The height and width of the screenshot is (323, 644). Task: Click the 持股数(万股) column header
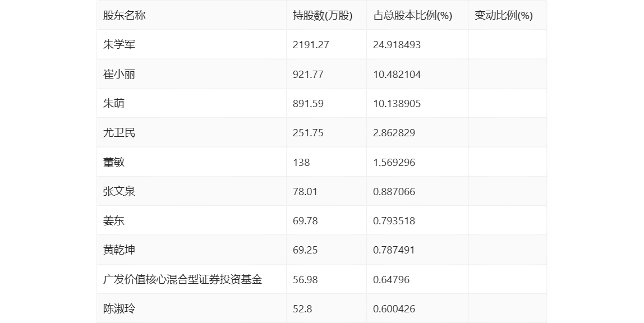[323, 16]
